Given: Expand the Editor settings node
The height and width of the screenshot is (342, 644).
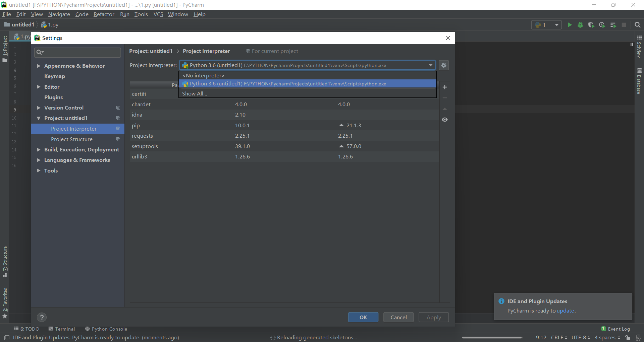Looking at the screenshot, I should tap(39, 87).
